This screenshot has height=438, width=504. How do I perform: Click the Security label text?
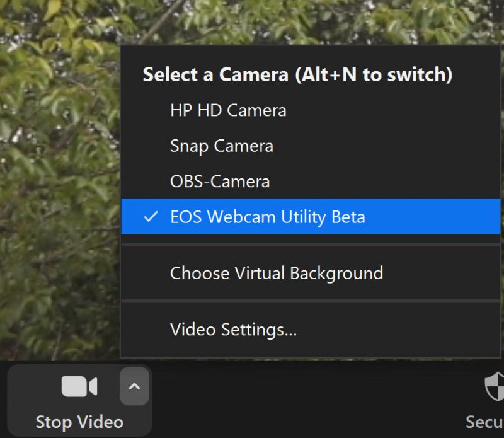pos(485,421)
